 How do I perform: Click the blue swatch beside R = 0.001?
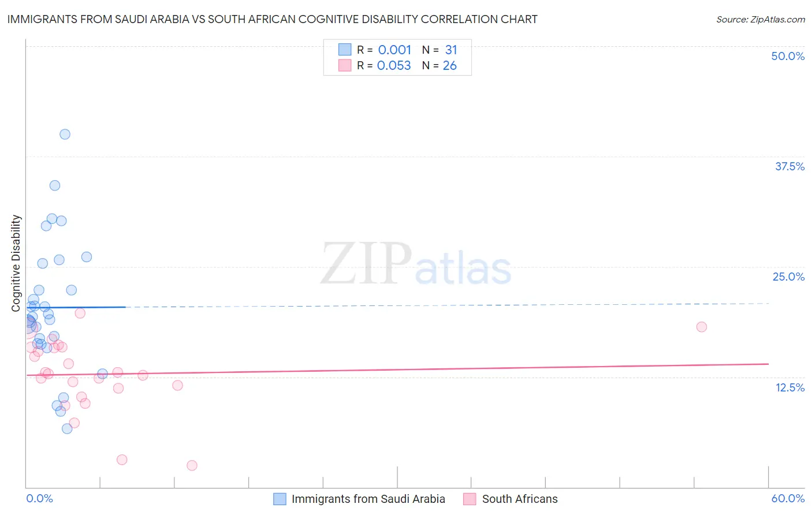pos(345,50)
